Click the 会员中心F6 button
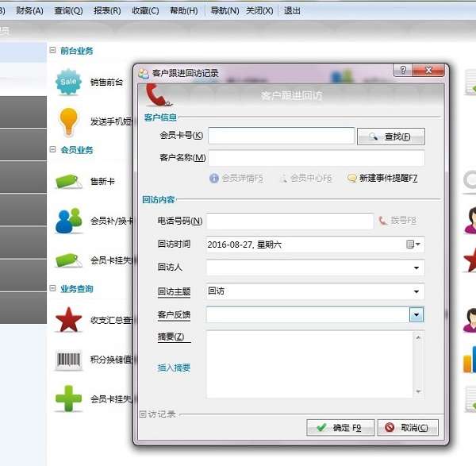Viewport: 476px width, 466px height. 306,178
